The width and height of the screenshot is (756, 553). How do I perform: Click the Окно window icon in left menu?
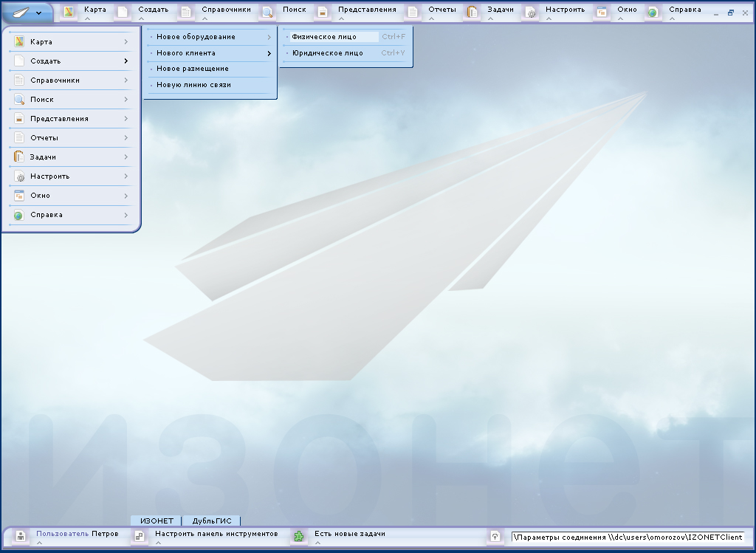click(19, 196)
